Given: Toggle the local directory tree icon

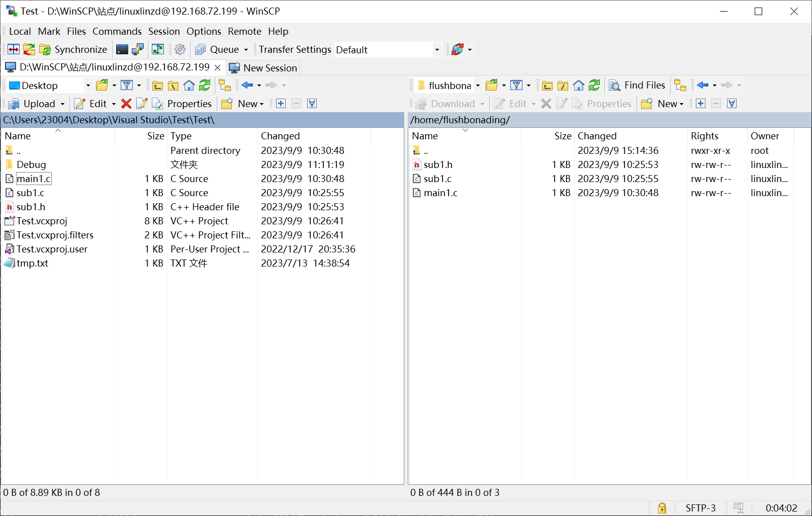Looking at the screenshot, I should coord(225,85).
